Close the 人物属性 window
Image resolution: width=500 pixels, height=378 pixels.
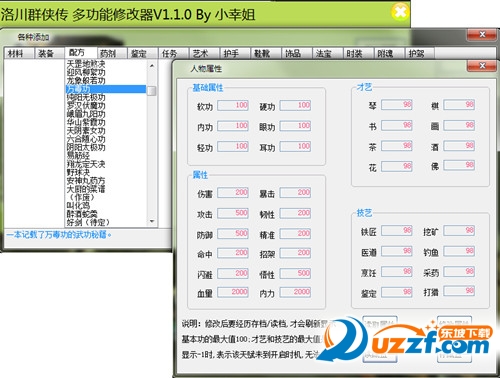(482, 66)
